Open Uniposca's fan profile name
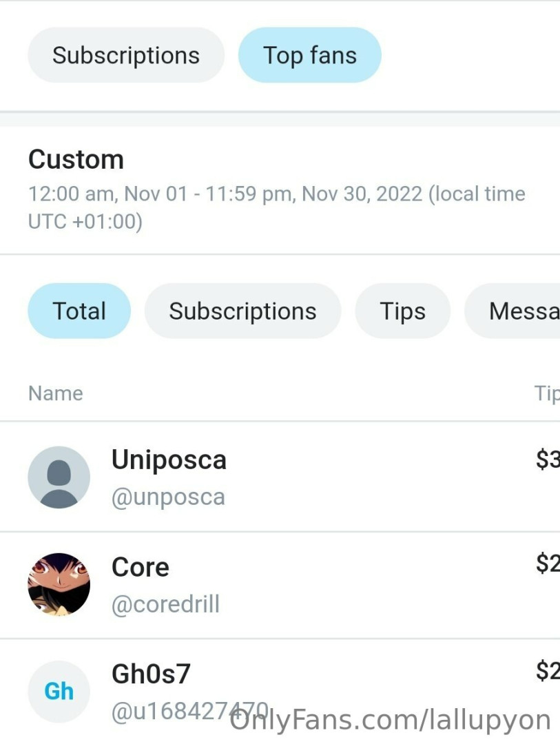This screenshot has width=560, height=744. coord(169,459)
